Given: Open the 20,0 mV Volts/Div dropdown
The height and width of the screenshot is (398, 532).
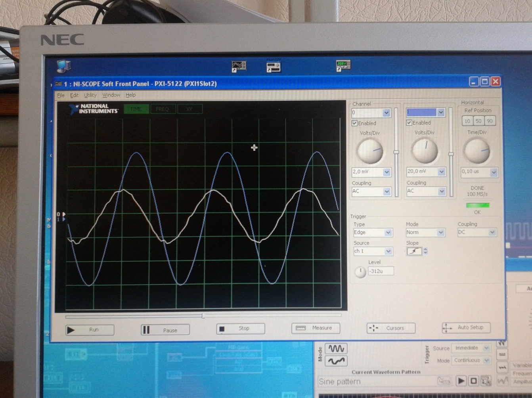Looking at the screenshot, I should (441, 172).
